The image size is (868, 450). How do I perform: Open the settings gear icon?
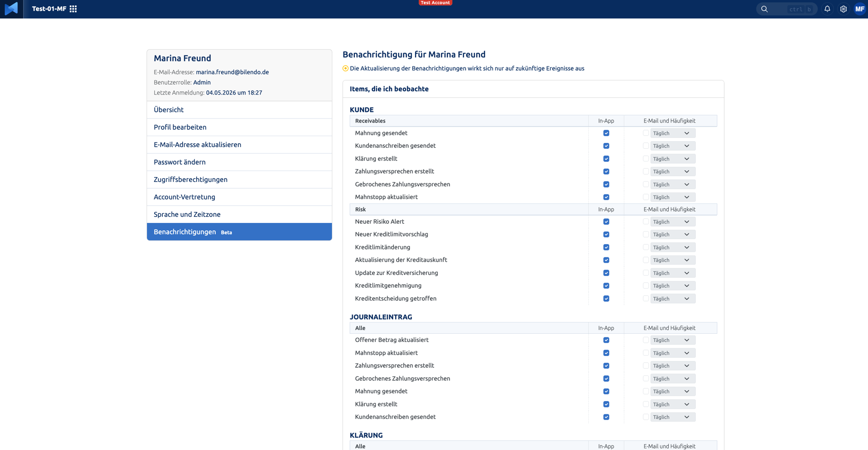coord(844,9)
